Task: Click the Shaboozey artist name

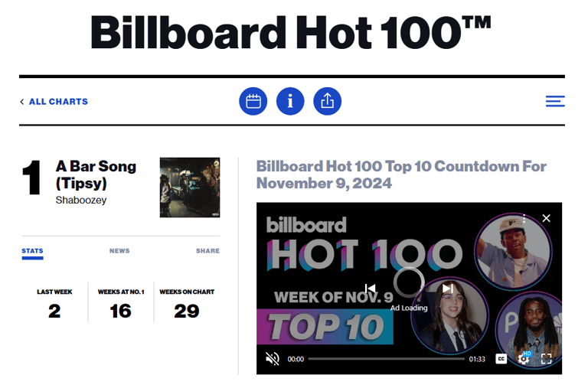Action: (80, 201)
